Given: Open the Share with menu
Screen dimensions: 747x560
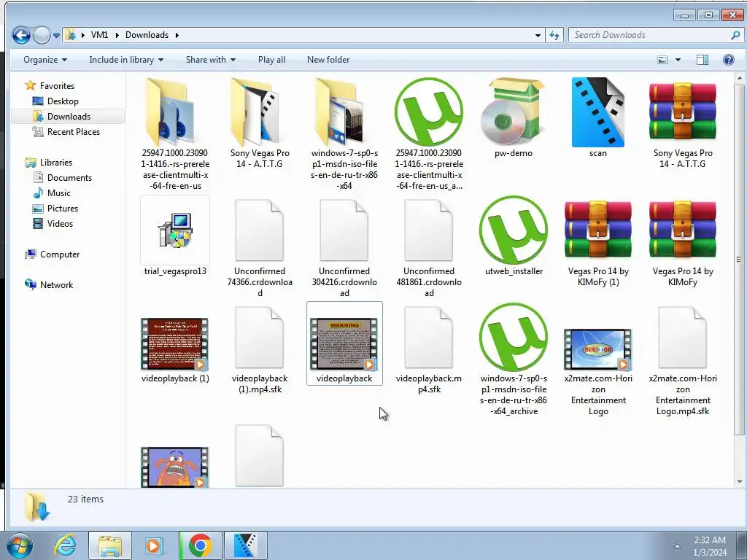Looking at the screenshot, I should click(211, 60).
